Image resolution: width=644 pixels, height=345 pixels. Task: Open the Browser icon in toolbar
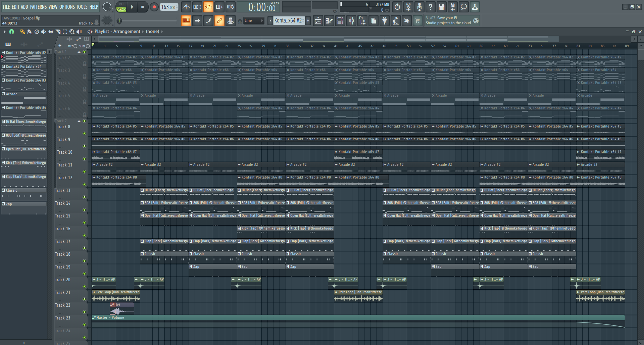[362, 21]
